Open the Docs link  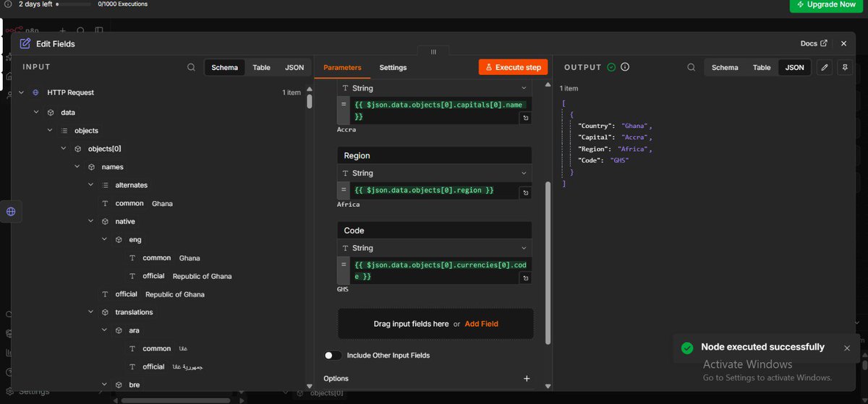[x=814, y=43]
